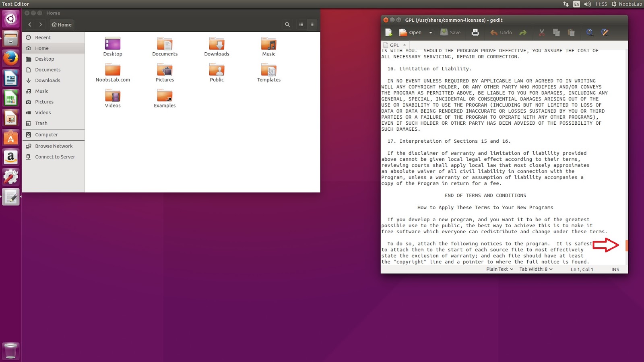The width and height of the screenshot is (644, 362).
Task: Open the recent files dropdown next to Open
Action: coord(430,33)
